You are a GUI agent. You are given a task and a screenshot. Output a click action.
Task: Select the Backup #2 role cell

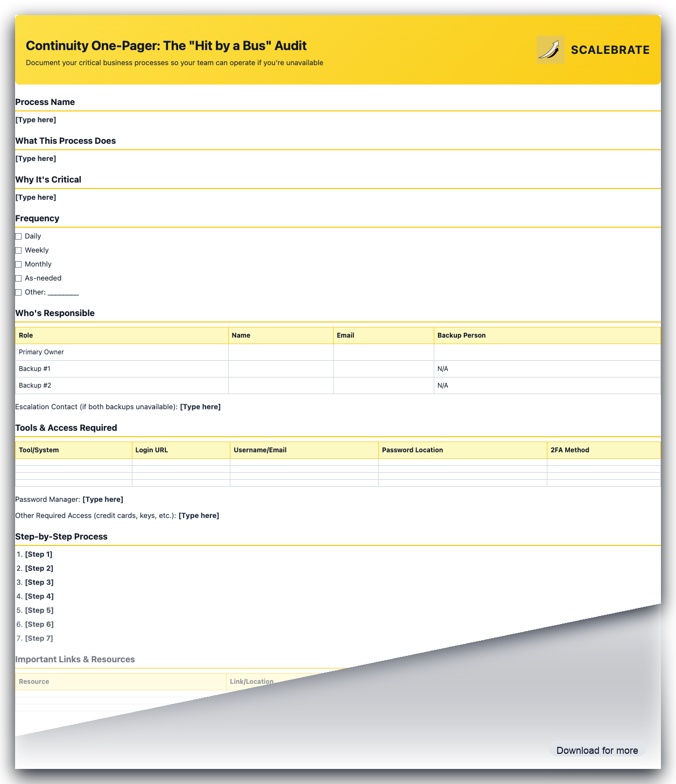[122, 386]
